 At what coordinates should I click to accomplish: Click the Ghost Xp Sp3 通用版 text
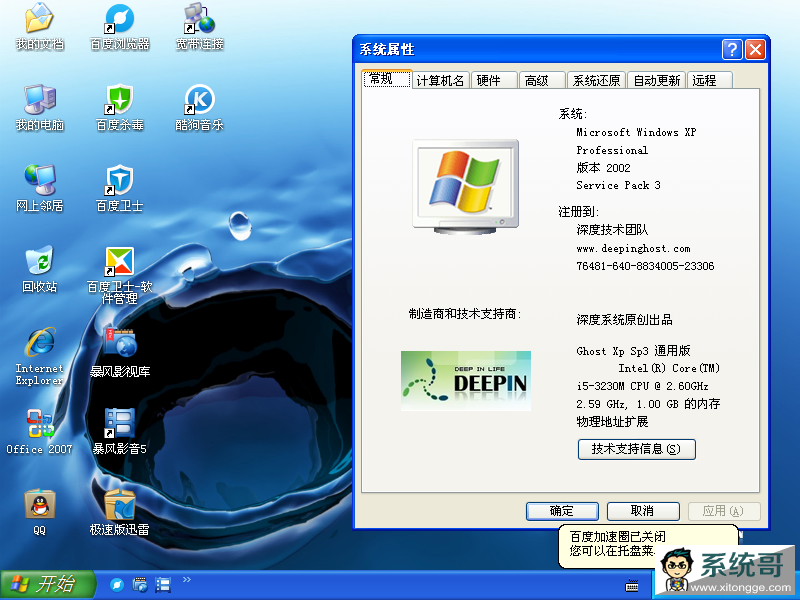coord(633,351)
